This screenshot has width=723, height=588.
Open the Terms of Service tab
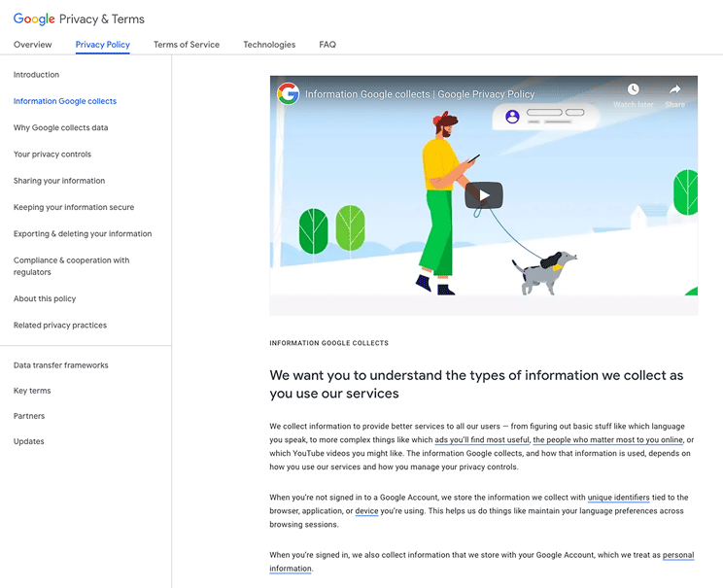coord(187,45)
